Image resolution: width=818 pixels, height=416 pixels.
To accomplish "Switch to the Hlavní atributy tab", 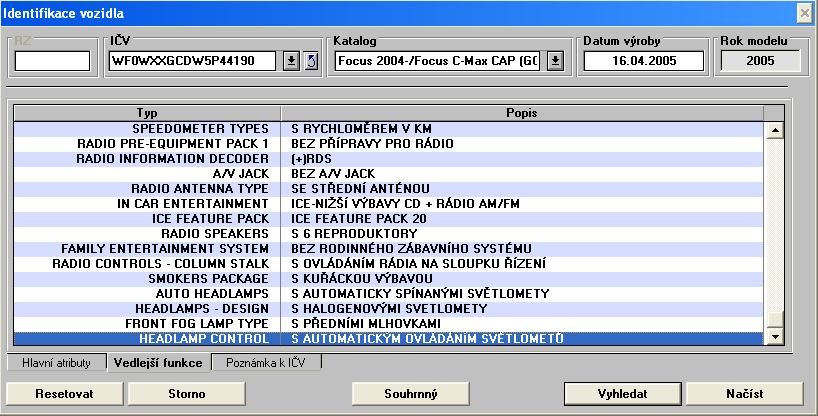I will tap(57, 363).
